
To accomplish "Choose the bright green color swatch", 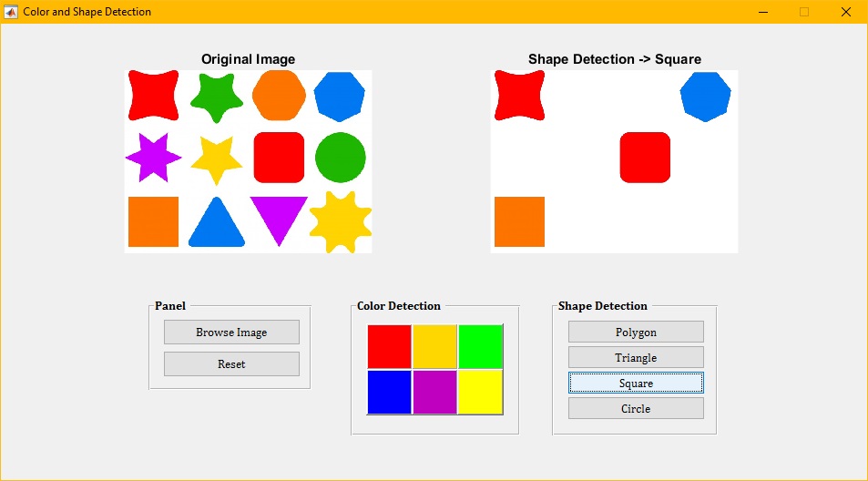I will [480, 346].
